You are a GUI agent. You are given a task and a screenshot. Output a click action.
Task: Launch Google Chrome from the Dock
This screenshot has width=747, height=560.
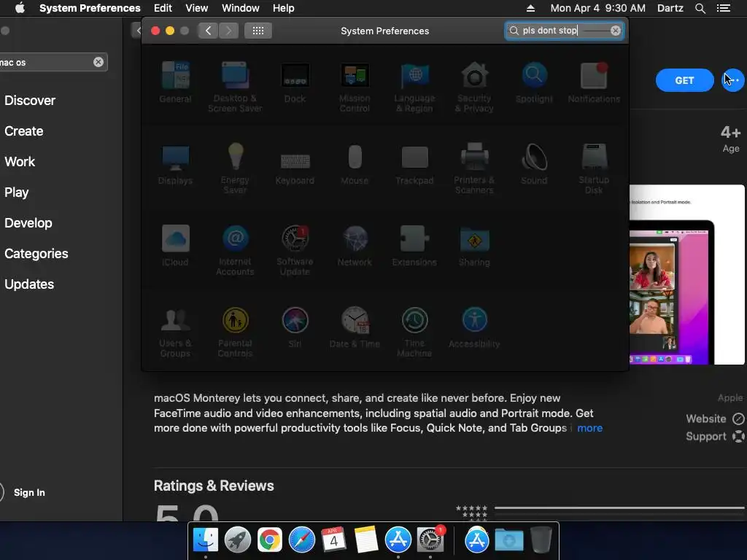269,540
